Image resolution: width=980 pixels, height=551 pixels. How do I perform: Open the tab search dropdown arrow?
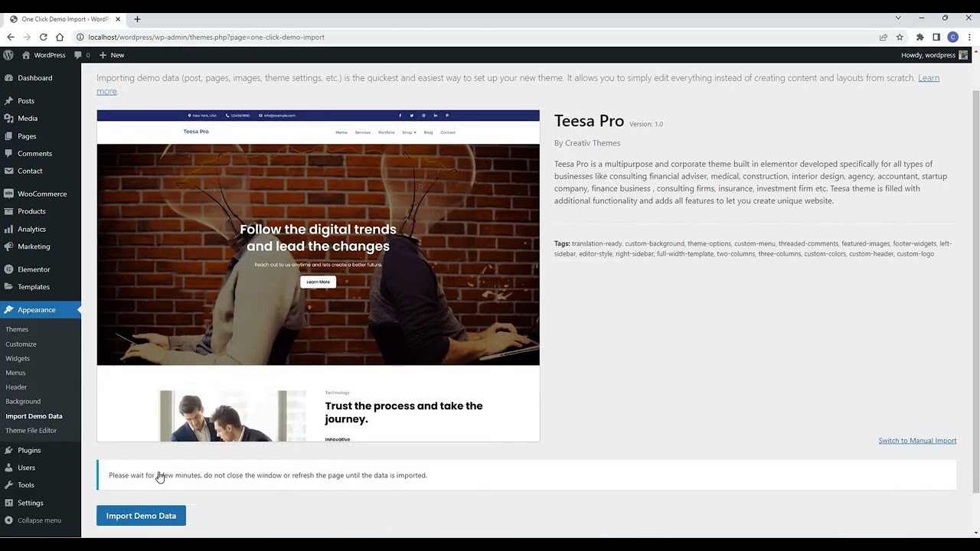click(x=898, y=18)
